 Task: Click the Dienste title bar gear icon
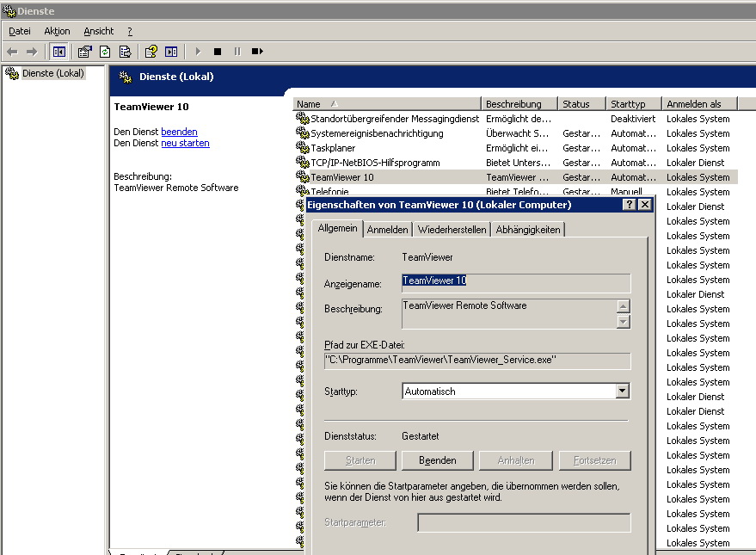[9, 10]
